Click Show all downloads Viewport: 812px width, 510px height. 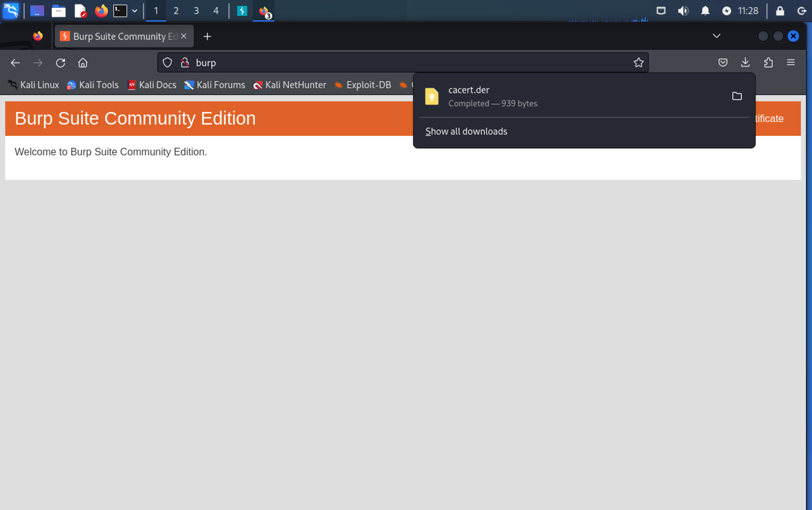coord(466,131)
